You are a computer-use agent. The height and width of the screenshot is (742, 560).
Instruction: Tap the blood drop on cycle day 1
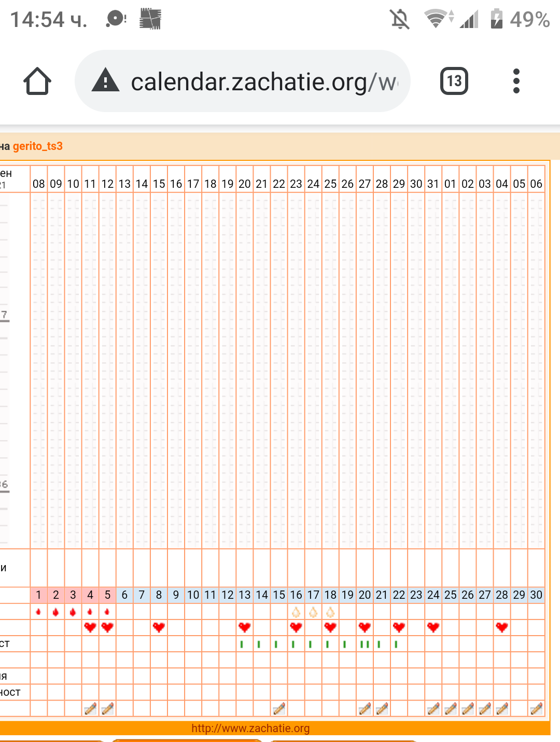(x=38, y=612)
